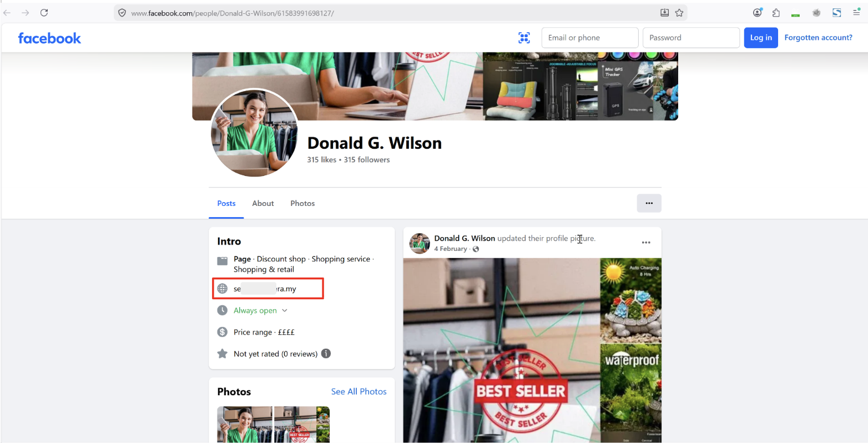Click the blue S extension icon
The image size is (868, 443).
pyautogui.click(x=836, y=13)
